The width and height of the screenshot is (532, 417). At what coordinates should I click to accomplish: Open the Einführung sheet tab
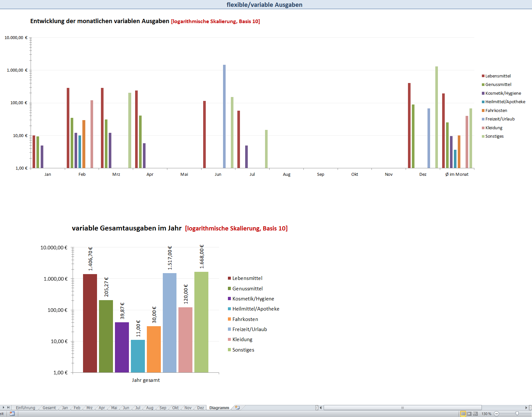[x=25, y=408]
